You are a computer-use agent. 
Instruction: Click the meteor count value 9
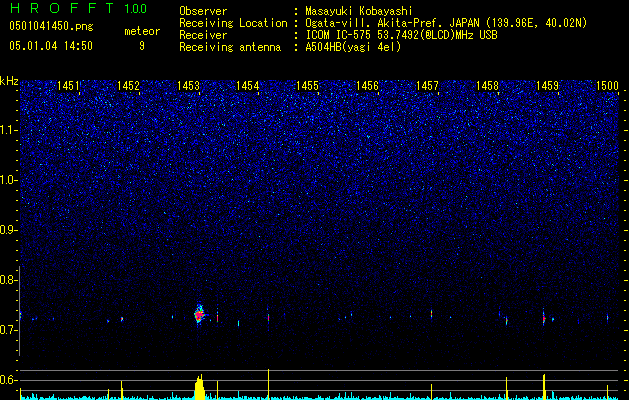coord(142,46)
